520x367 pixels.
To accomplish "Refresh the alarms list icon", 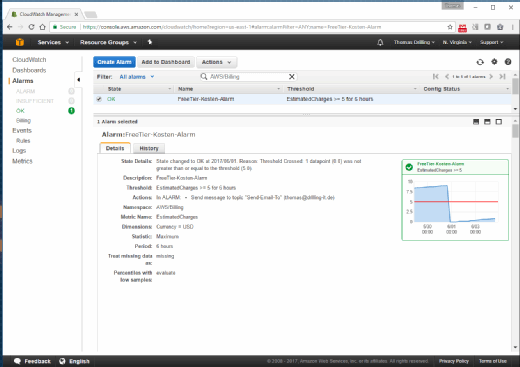I will tap(480, 62).
